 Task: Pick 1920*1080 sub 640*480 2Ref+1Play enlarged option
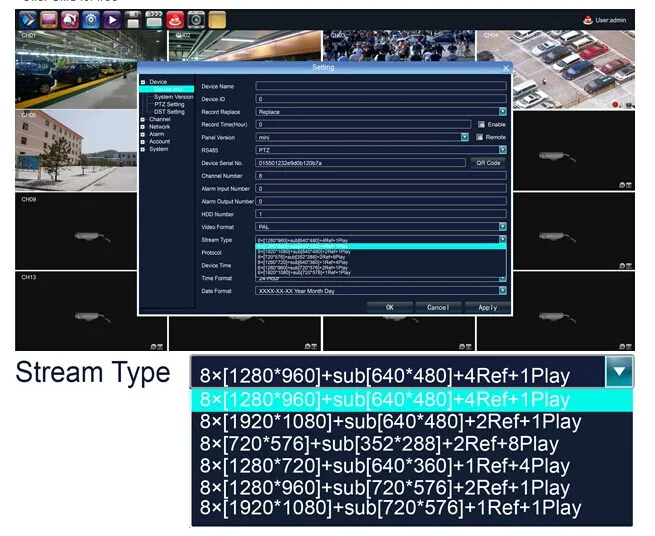tap(411, 422)
